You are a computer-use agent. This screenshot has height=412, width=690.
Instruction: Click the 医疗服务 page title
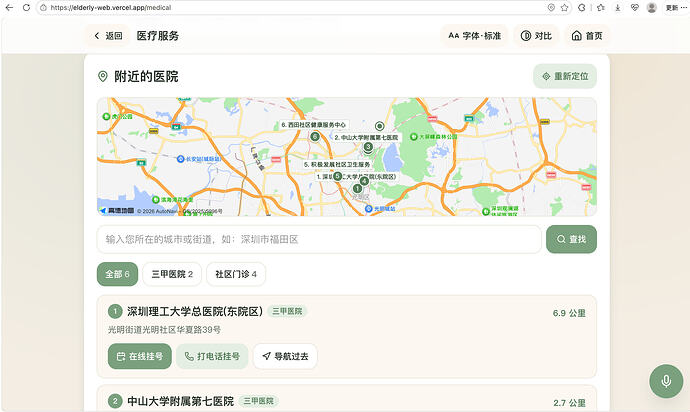tap(158, 36)
